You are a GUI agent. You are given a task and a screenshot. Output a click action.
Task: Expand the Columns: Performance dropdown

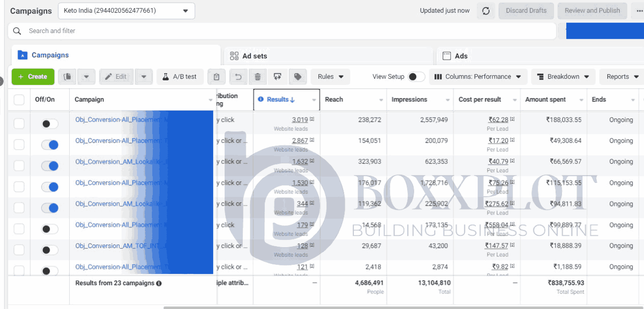(477, 77)
